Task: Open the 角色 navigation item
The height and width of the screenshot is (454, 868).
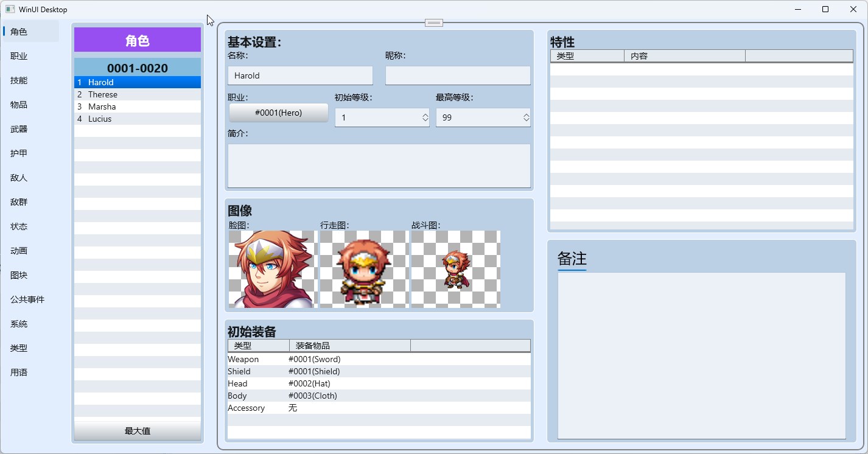Action: click(x=30, y=32)
